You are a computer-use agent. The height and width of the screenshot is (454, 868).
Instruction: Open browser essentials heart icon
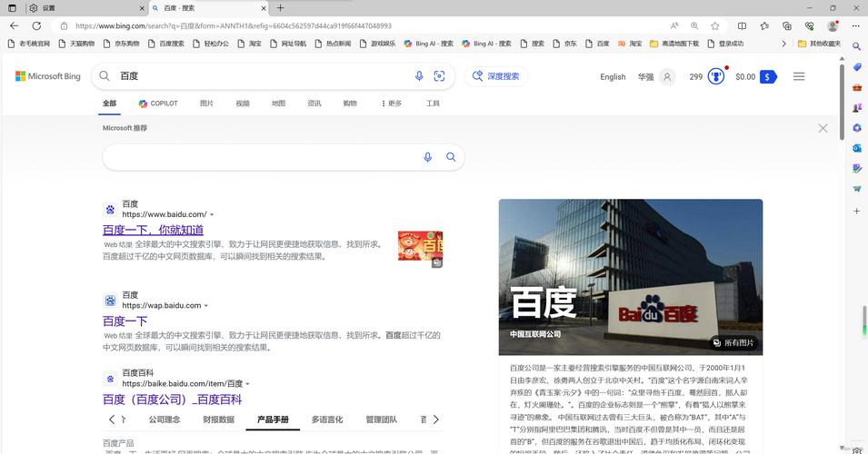coord(809,26)
